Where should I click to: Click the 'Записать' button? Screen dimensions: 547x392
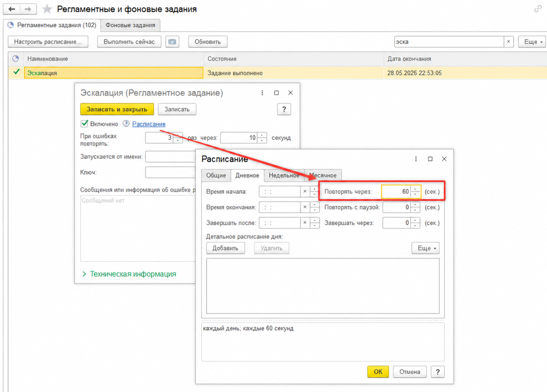point(177,109)
